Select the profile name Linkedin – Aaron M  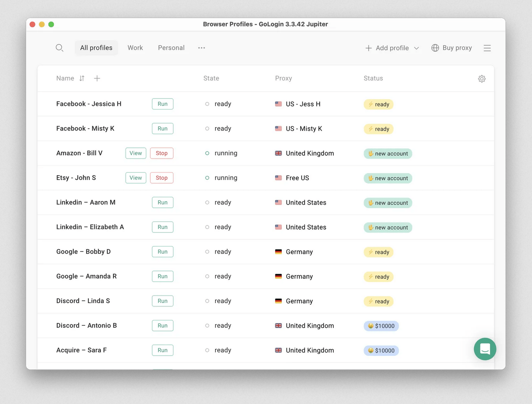[86, 203]
